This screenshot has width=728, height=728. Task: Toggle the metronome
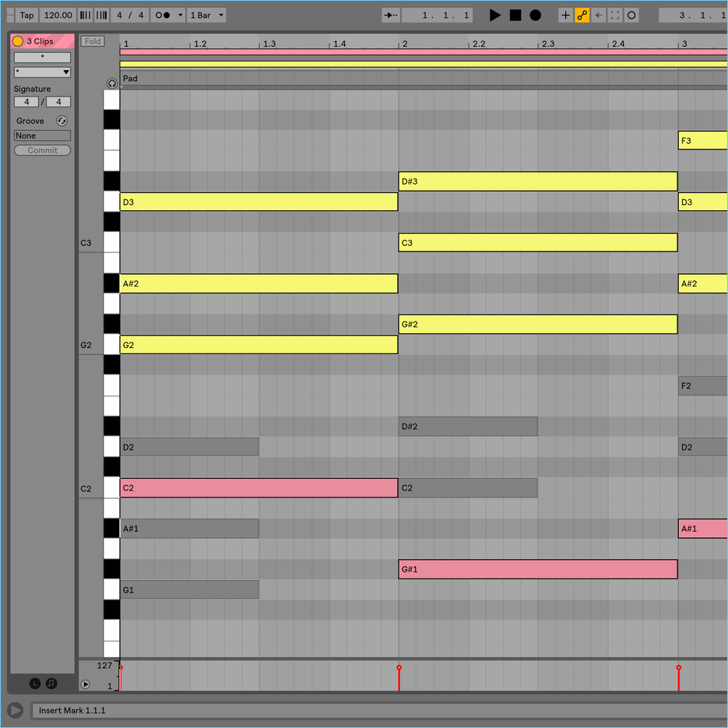[x=163, y=16]
